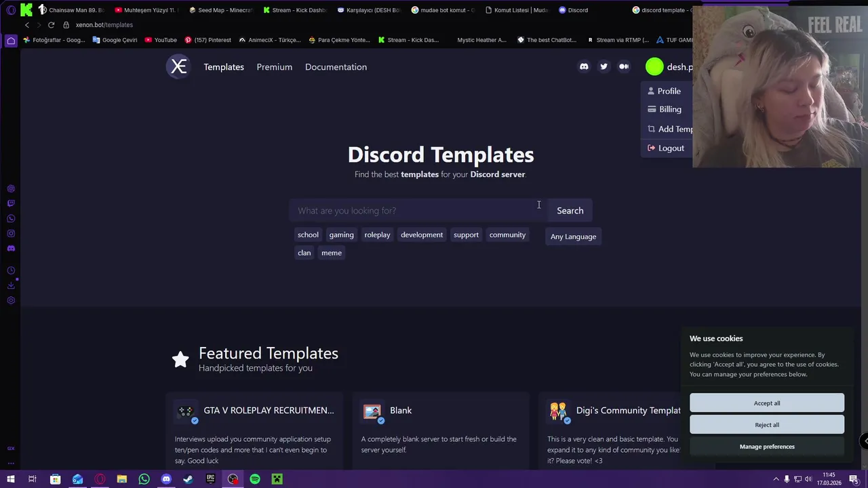Open Minecraft icon in the taskbar
The height and width of the screenshot is (488, 868).
click(x=277, y=479)
